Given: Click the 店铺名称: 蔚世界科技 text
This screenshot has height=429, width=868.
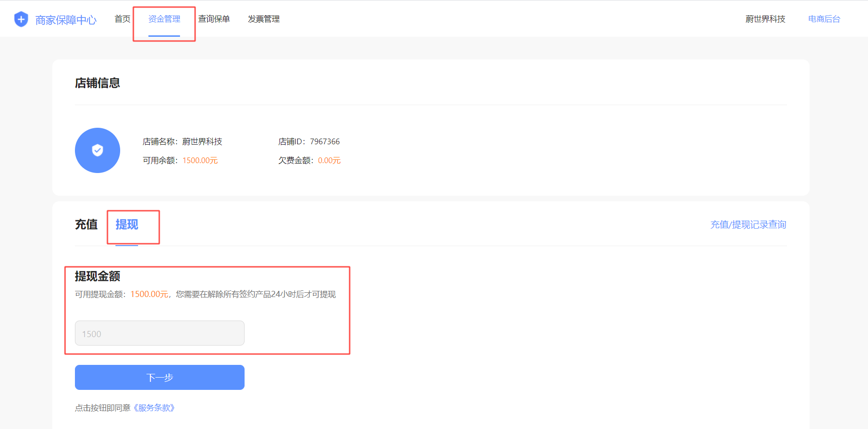Looking at the screenshot, I should [x=182, y=141].
